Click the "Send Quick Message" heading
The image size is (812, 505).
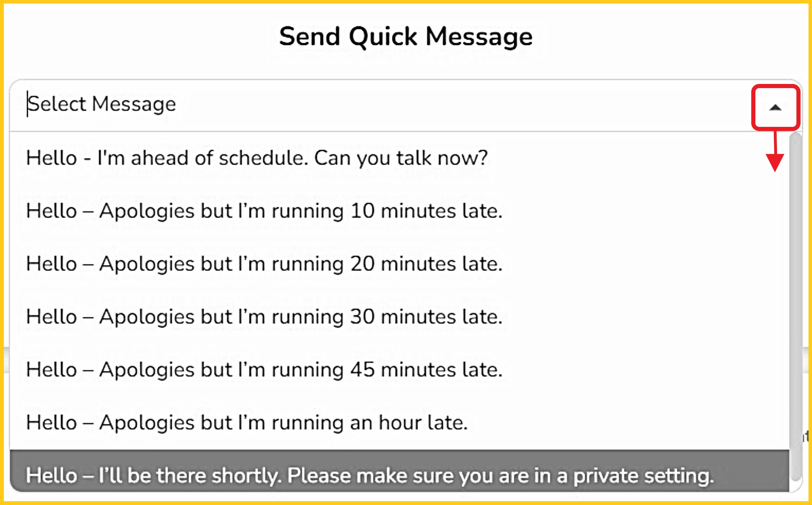point(406,36)
